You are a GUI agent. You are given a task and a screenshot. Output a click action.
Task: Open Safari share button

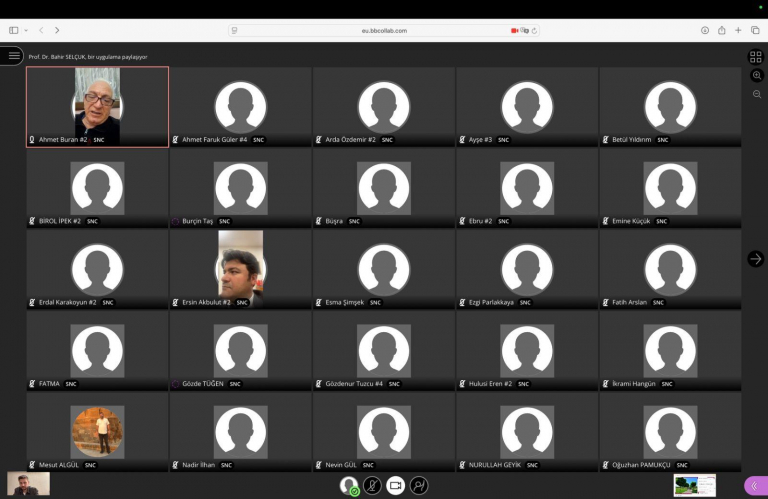(721, 30)
